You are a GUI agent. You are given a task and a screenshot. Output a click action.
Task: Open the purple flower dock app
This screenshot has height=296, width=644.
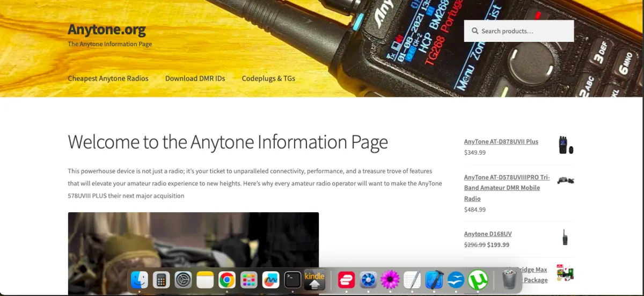coord(390,280)
